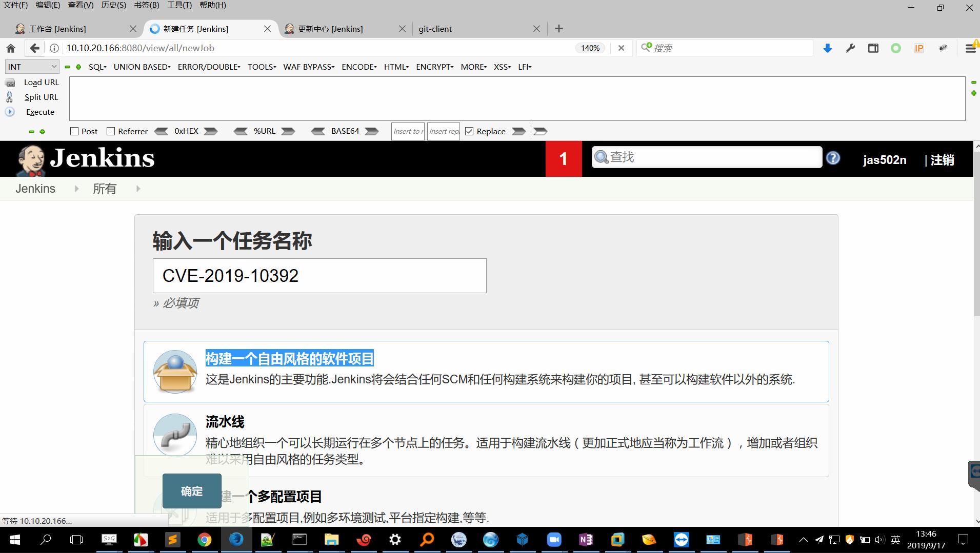Open the taskbar settings gear icon
The height and width of the screenshot is (553, 980).
coord(395,540)
